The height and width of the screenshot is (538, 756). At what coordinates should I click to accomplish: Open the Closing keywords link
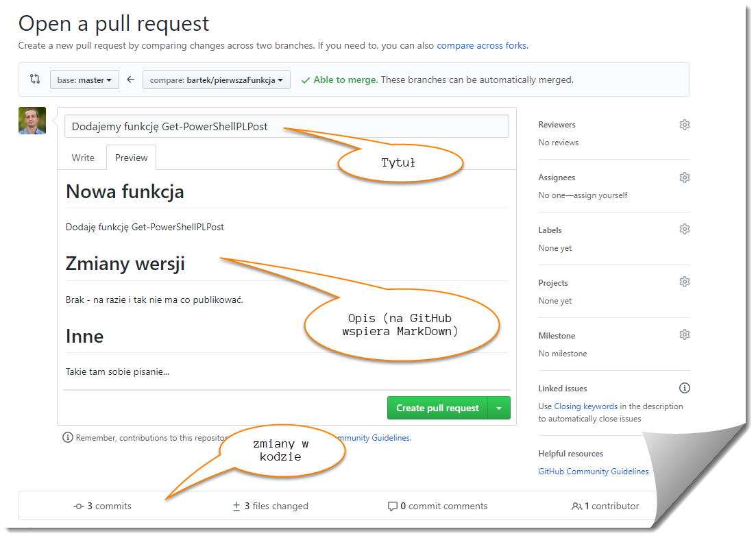click(585, 406)
